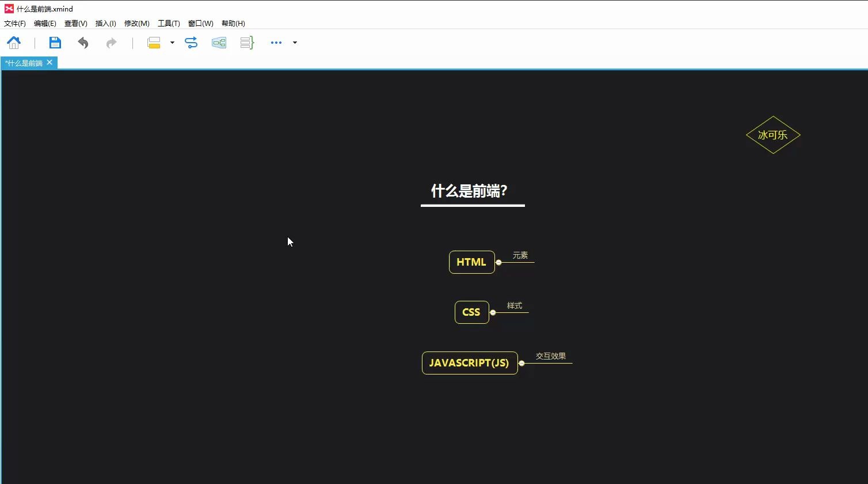Open the 工具(T) menu

click(169, 24)
